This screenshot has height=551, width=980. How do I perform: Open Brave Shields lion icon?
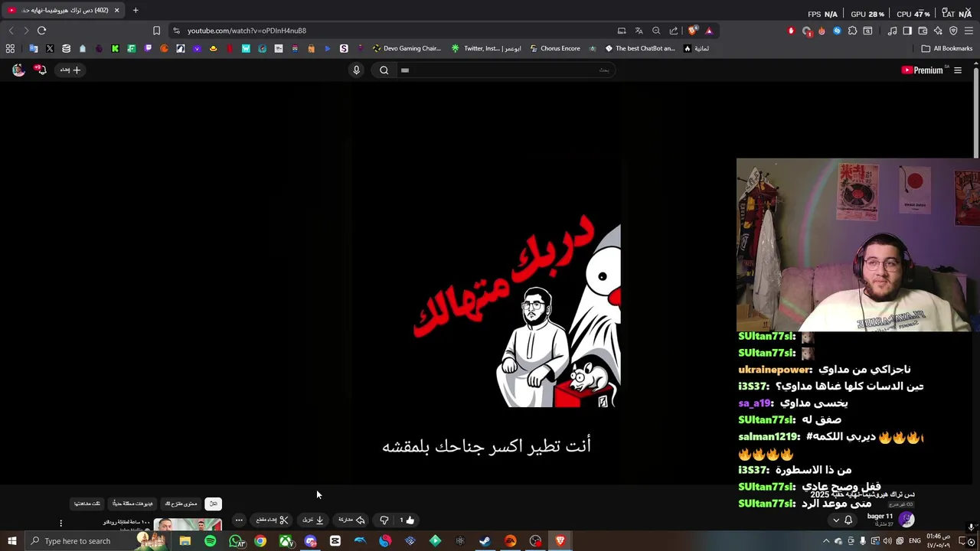click(x=692, y=31)
